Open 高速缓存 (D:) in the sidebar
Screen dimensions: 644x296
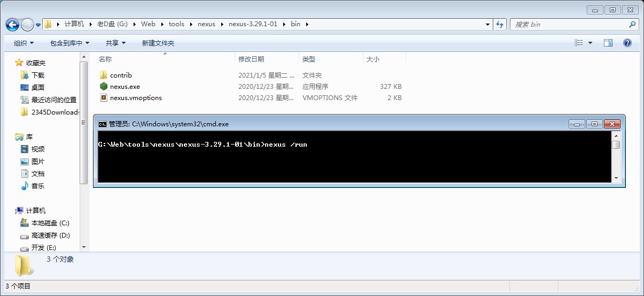pos(51,236)
